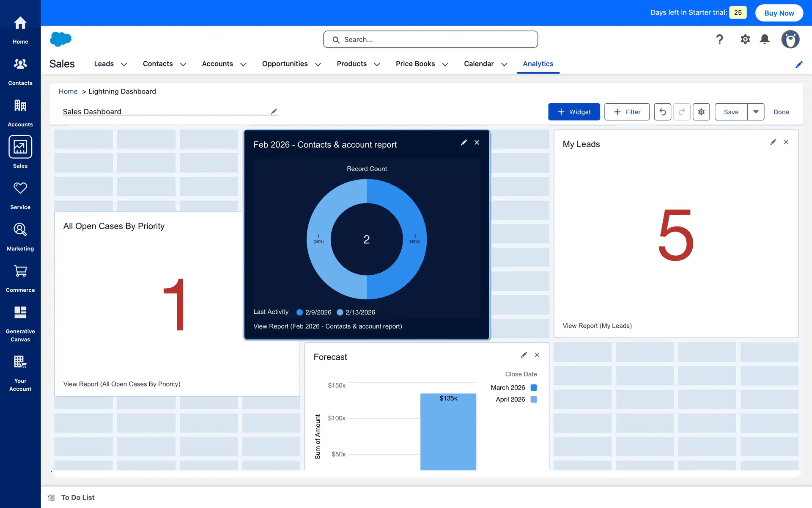Click the undo arrow button
812x508 pixels.
pyautogui.click(x=662, y=112)
